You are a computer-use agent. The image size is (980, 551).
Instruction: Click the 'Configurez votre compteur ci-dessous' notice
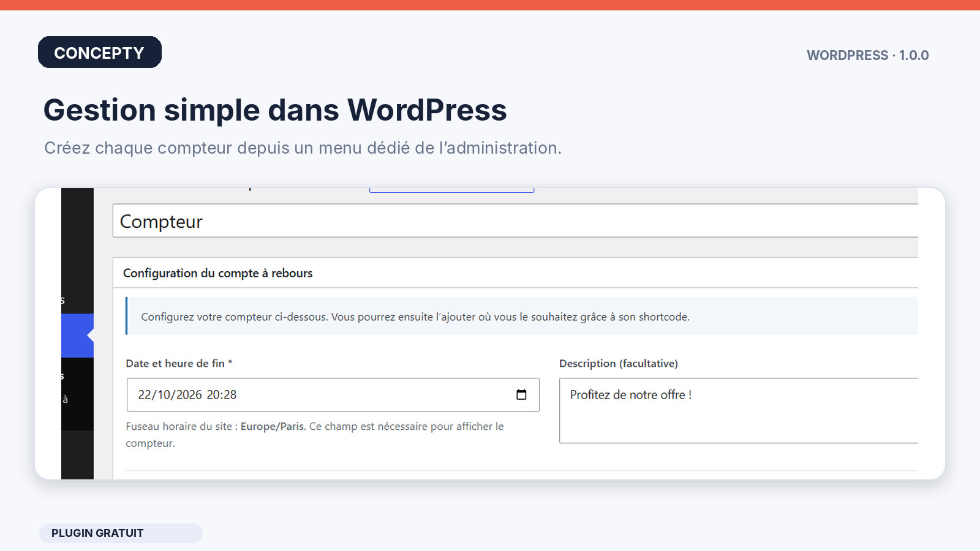pyautogui.click(x=522, y=317)
